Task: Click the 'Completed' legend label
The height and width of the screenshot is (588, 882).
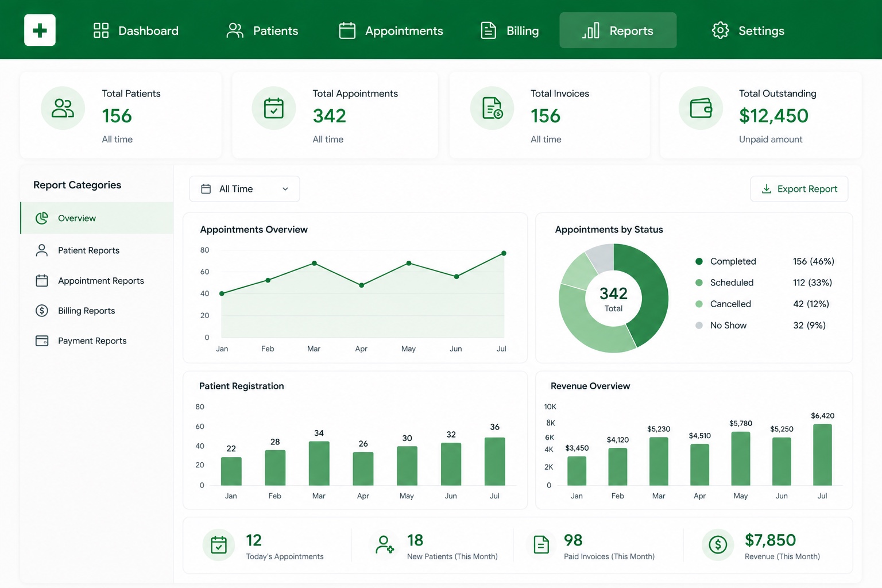Action: coord(733,261)
